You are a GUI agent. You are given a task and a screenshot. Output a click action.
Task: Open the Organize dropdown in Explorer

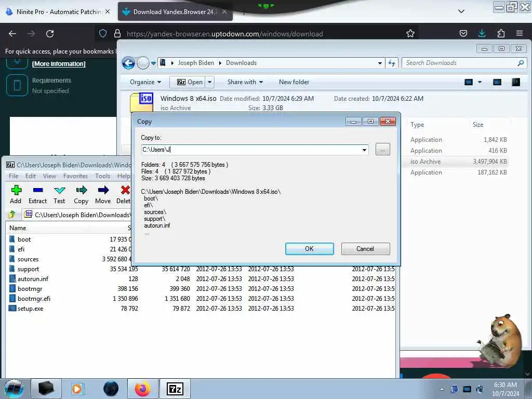pyautogui.click(x=145, y=82)
